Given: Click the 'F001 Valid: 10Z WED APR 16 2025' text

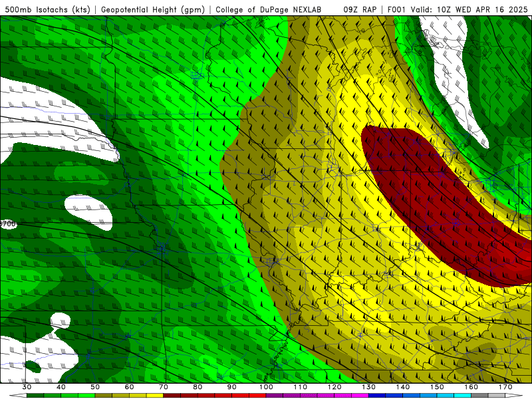Looking at the screenshot, I should coord(458,9).
